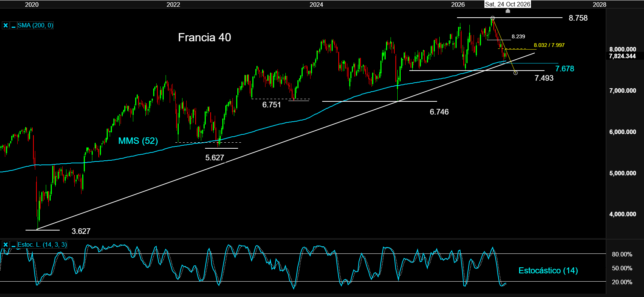
Task: Click the 2022 label on time axis
Action: [173, 5]
